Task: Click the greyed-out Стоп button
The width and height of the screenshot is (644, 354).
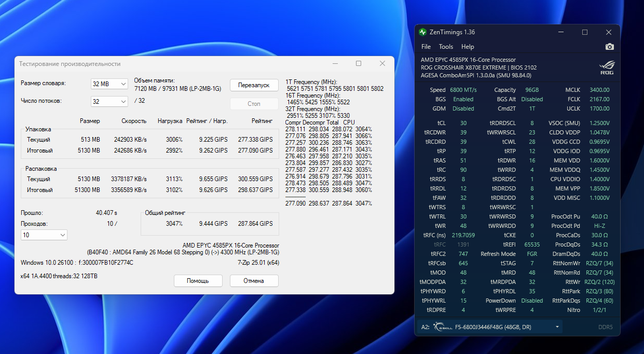Action: click(254, 103)
